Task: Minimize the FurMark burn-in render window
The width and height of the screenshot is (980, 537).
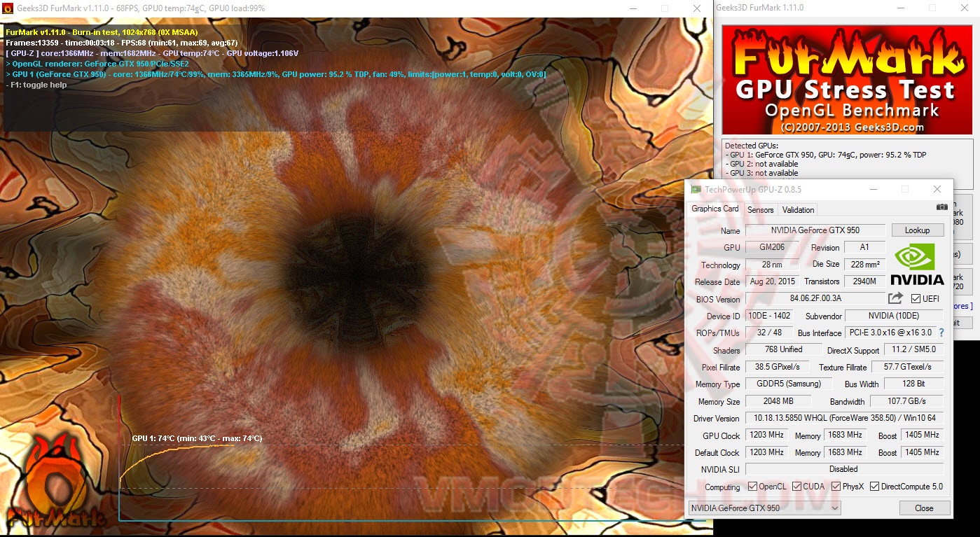Action: pos(633,8)
